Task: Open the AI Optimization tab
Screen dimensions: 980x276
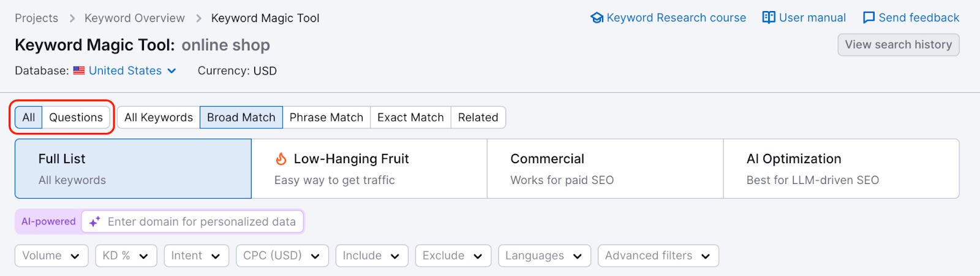Action: coord(841,169)
